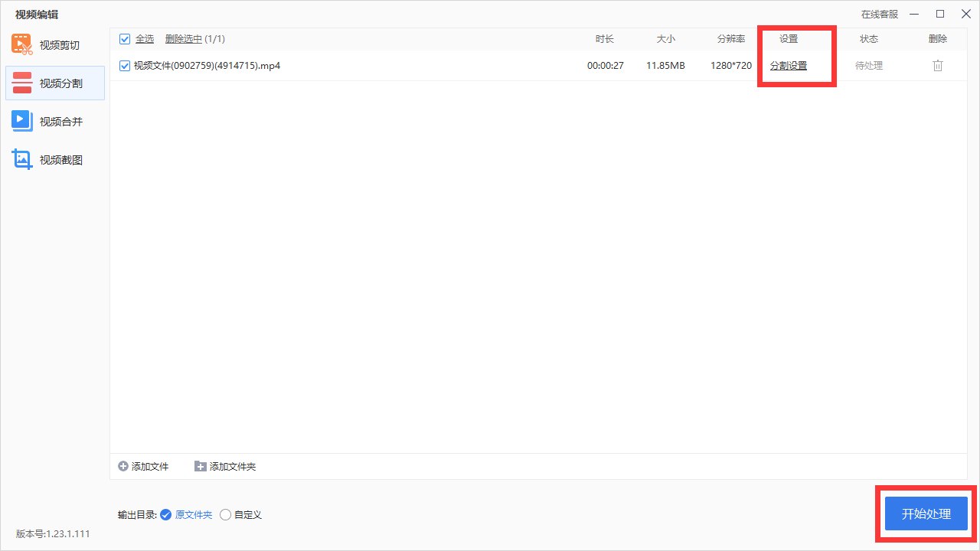The width and height of the screenshot is (980, 551).
Task: Toggle the 全选 checkbox
Action: tap(125, 39)
